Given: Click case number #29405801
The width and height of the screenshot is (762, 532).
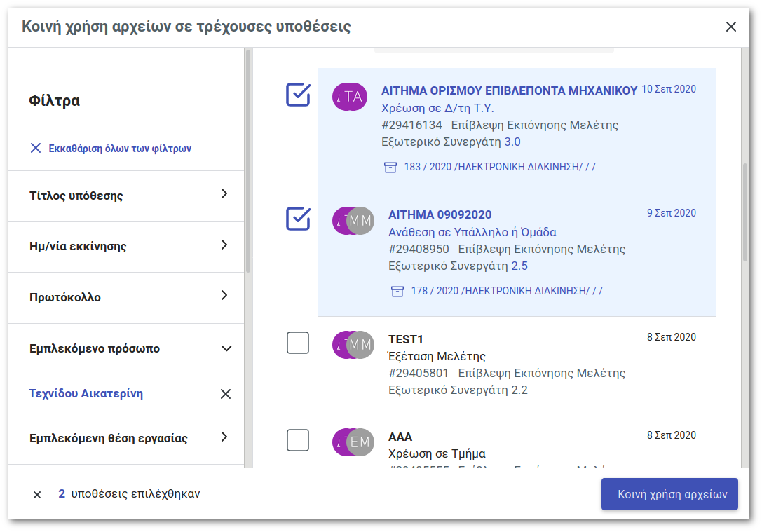Looking at the screenshot, I should pos(419,373).
